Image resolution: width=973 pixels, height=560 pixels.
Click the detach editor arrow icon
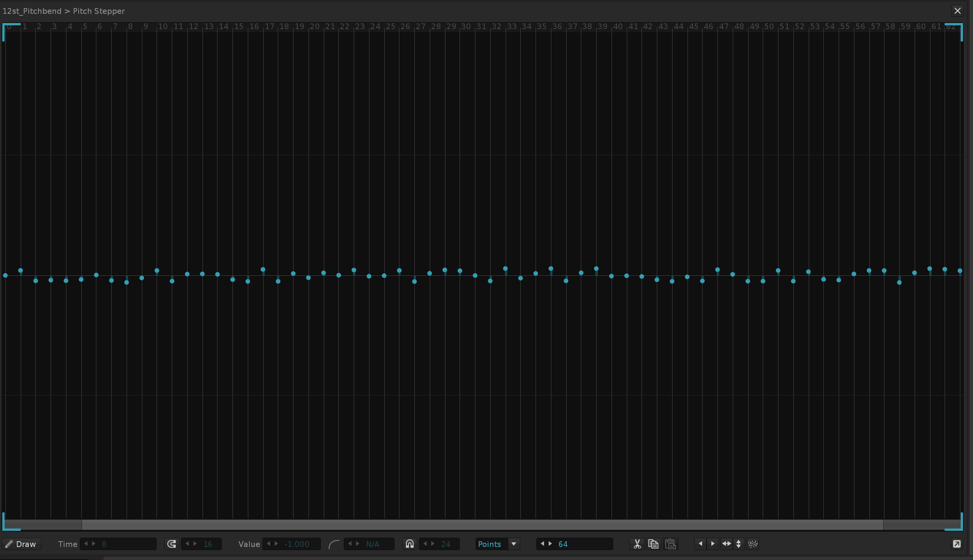pyautogui.click(x=957, y=544)
